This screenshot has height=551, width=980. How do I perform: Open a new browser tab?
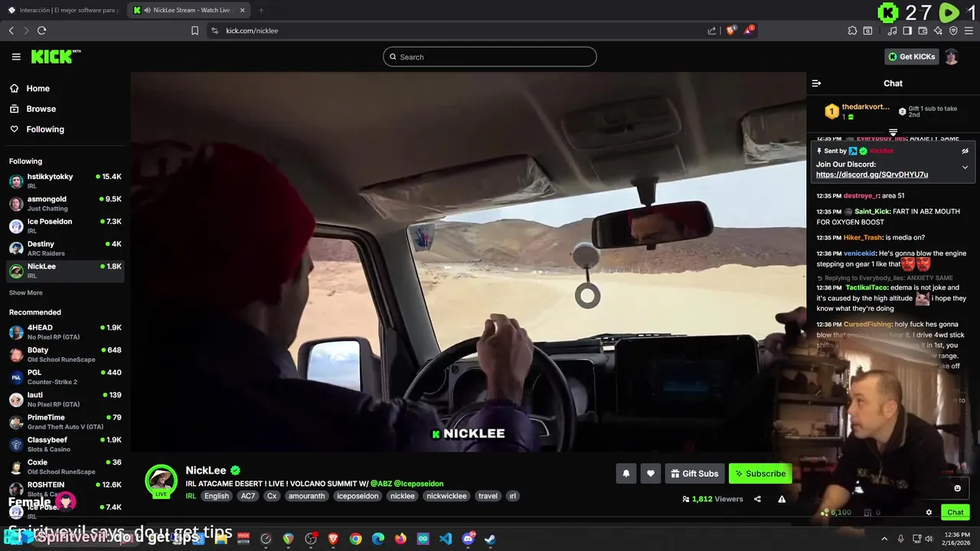pyautogui.click(x=261, y=10)
